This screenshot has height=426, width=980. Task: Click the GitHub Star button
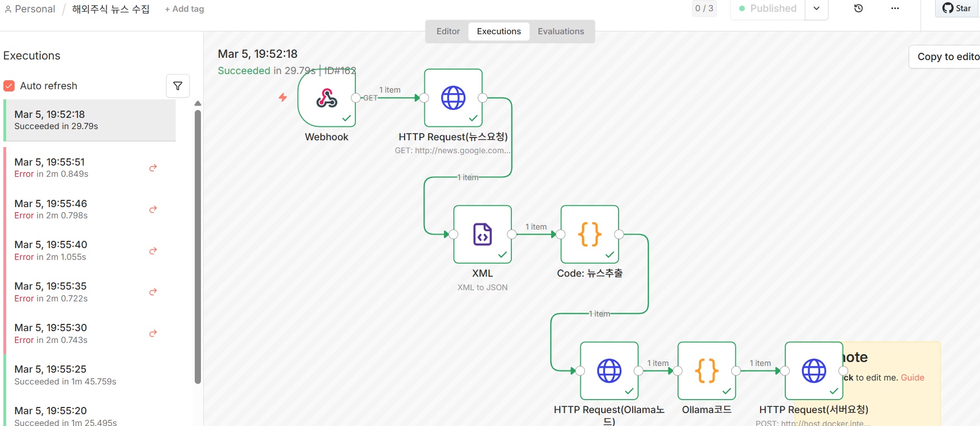[958, 8]
